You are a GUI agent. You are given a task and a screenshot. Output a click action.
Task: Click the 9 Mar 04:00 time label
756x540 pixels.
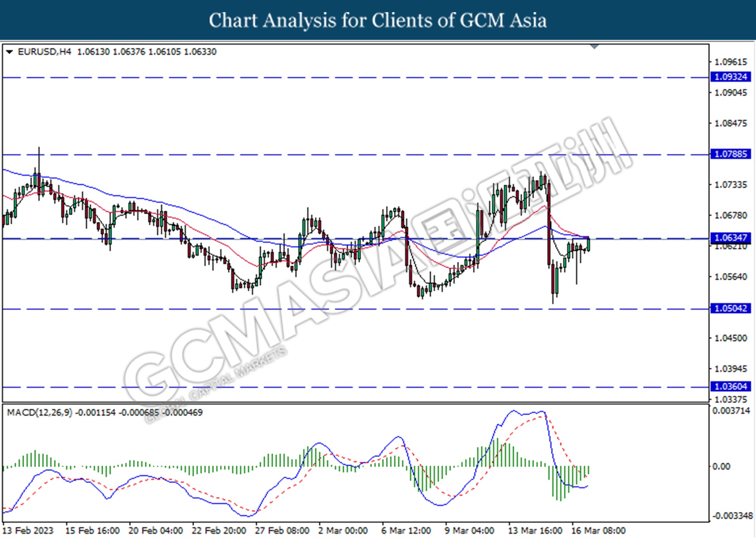coord(469,531)
